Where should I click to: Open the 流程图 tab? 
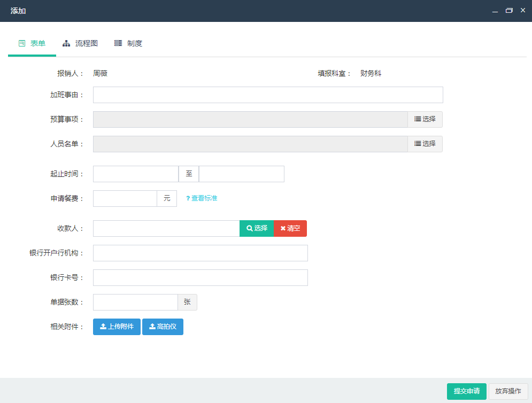(80, 43)
